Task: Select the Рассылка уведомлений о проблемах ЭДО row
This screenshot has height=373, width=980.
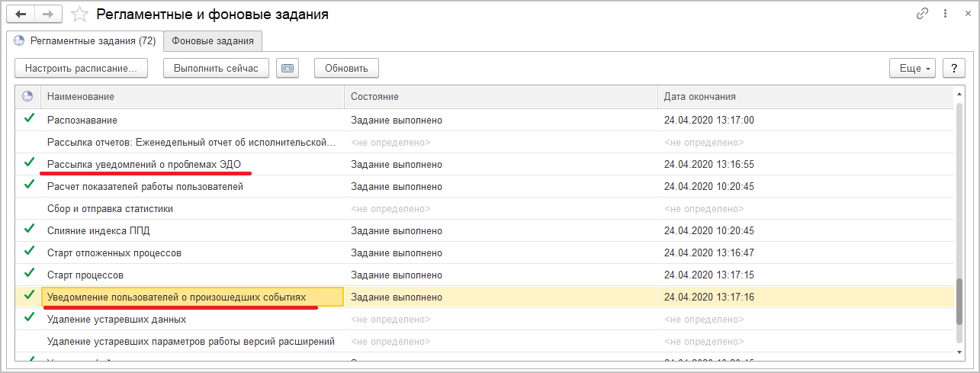Action: coord(144,164)
